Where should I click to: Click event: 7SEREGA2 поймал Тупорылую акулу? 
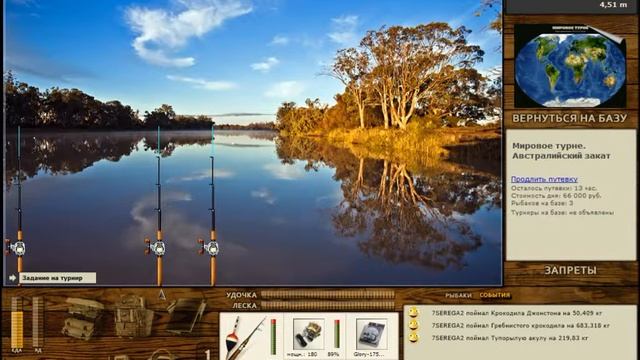(510, 338)
